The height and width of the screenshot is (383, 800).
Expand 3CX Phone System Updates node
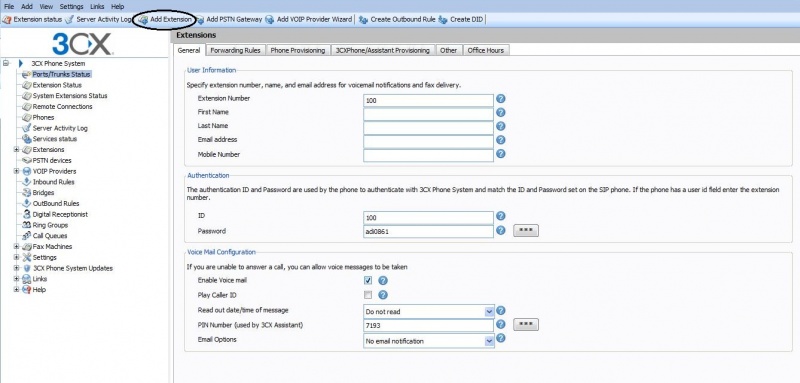point(16,268)
